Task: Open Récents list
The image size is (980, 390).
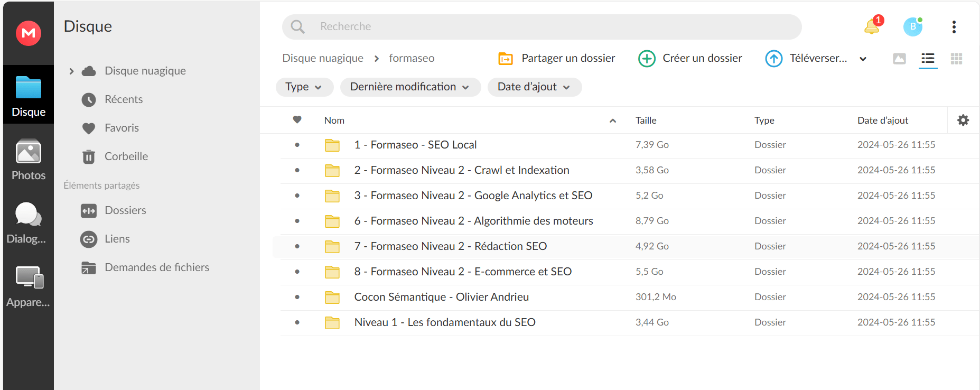Action: 124,99
